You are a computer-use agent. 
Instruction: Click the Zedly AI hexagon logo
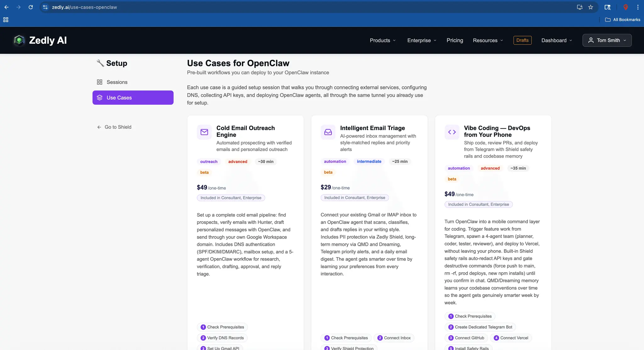[x=19, y=40]
